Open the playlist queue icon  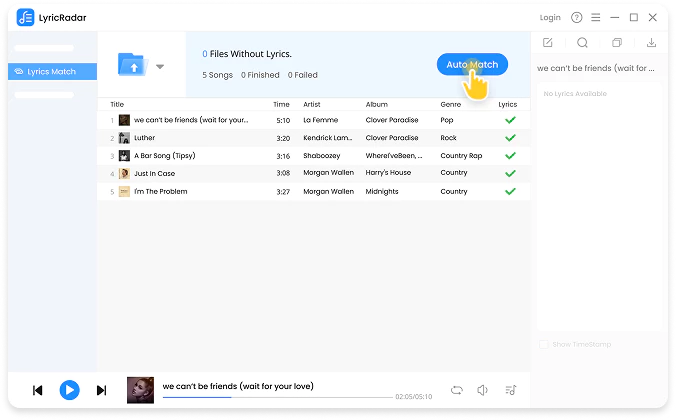[510, 390]
